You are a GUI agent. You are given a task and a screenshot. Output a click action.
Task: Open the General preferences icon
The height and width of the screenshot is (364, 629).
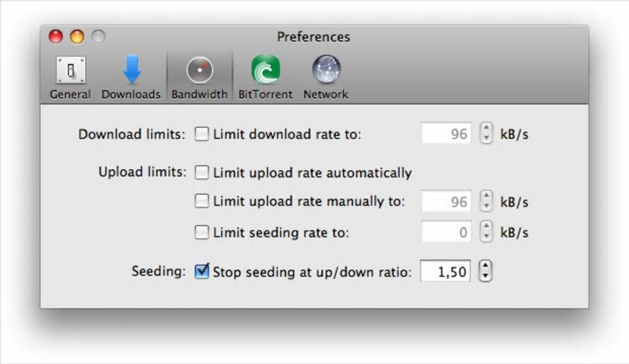[x=70, y=70]
